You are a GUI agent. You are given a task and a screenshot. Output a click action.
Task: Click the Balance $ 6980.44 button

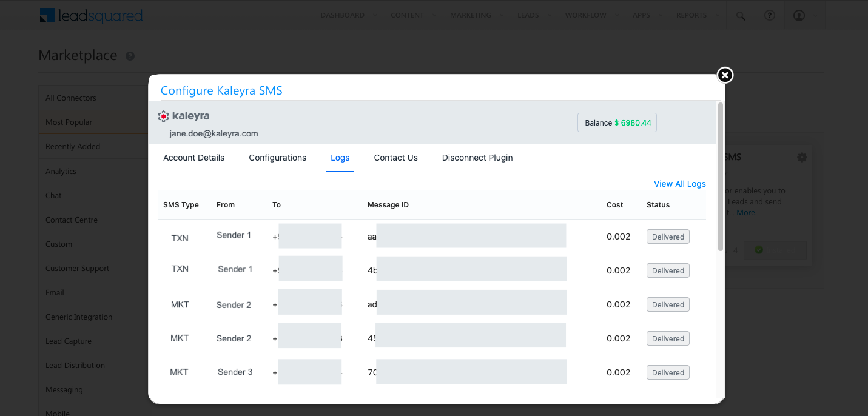[x=617, y=122]
